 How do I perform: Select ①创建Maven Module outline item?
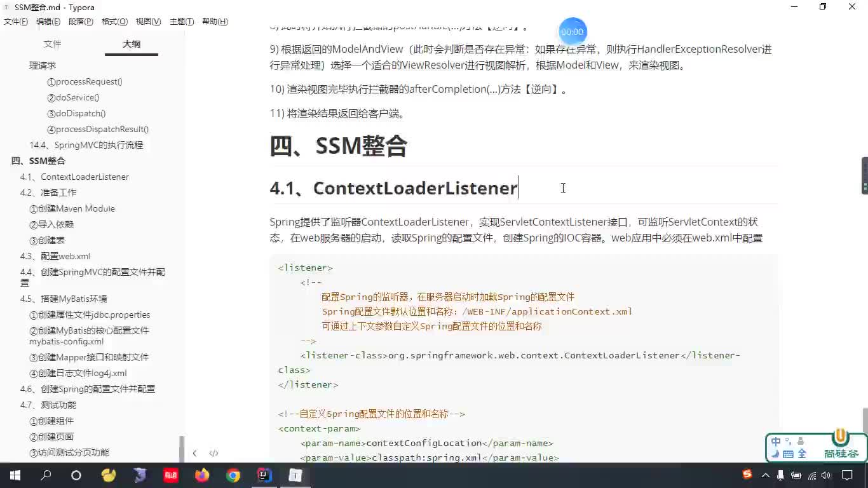(72, 208)
